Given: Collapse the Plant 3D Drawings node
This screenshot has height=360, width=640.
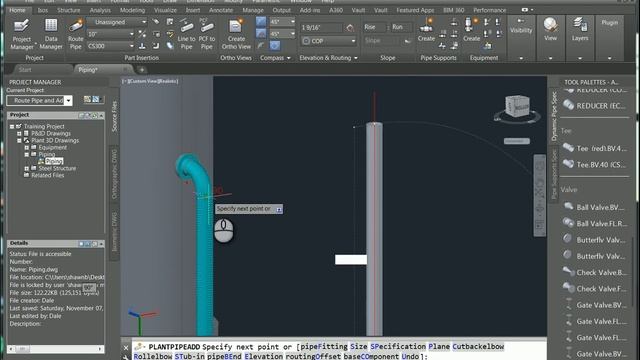Looking at the screenshot, I should tap(19, 140).
